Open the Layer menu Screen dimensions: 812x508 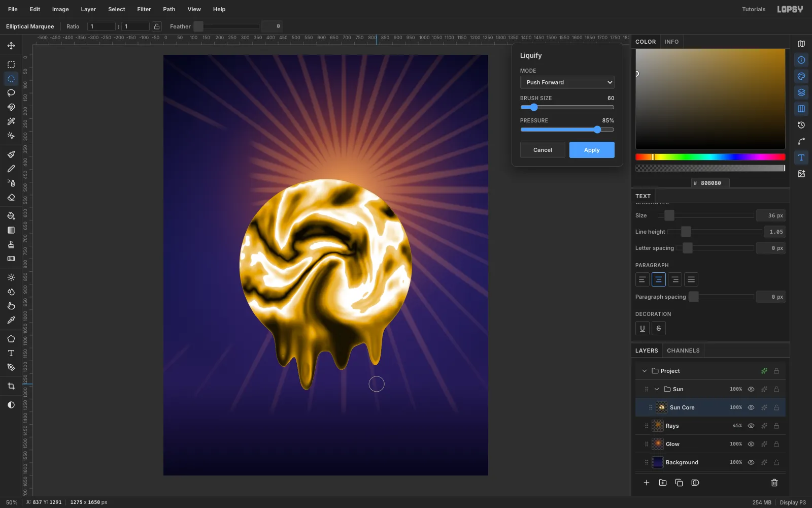click(88, 9)
